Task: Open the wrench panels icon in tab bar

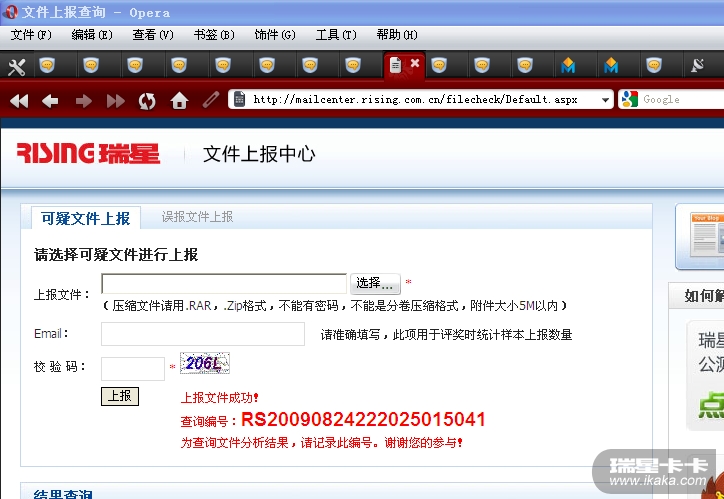Action: [17, 67]
